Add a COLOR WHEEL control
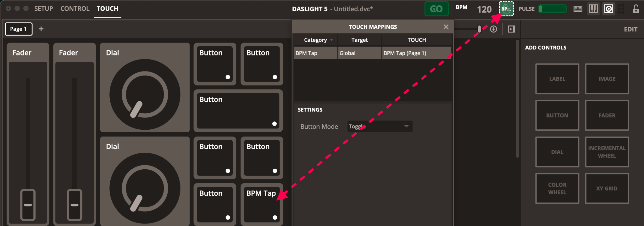Screen dimensions: 644x226 click(x=557, y=189)
